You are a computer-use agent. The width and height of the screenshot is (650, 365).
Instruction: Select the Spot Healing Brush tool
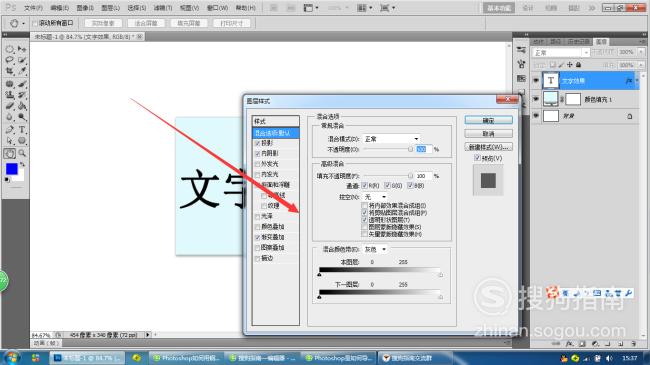pyautogui.click(x=10, y=84)
